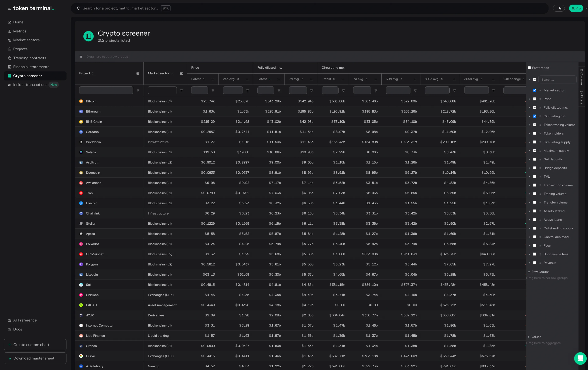
Task: Go to Trending contracts in sidebar
Action: coord(30,58)
